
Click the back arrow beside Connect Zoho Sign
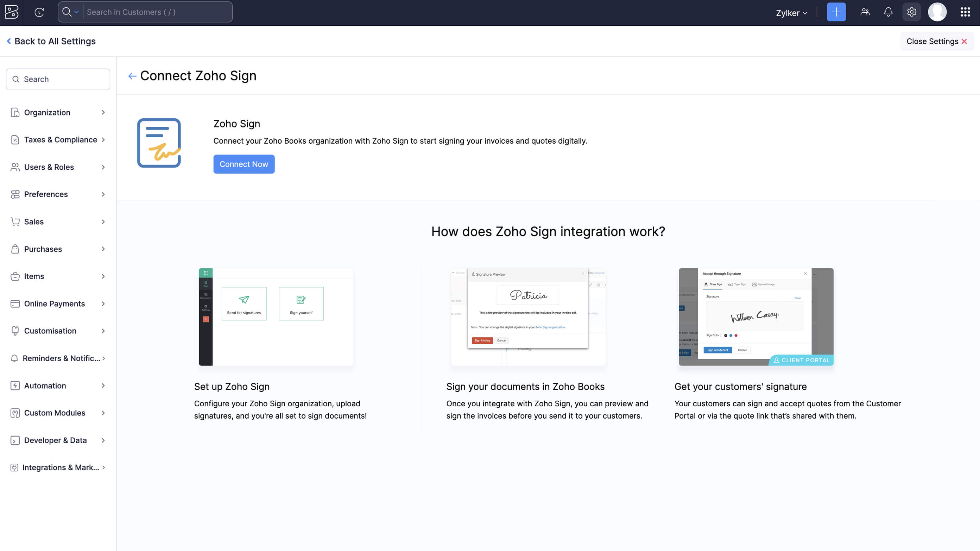pyautogui.click(x=132, y=76)
